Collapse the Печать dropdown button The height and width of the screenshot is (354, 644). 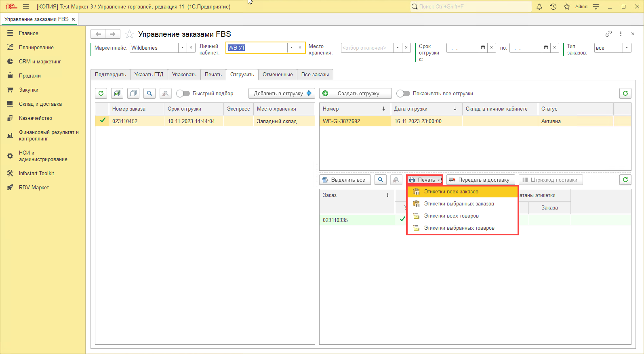click(425, 180)
